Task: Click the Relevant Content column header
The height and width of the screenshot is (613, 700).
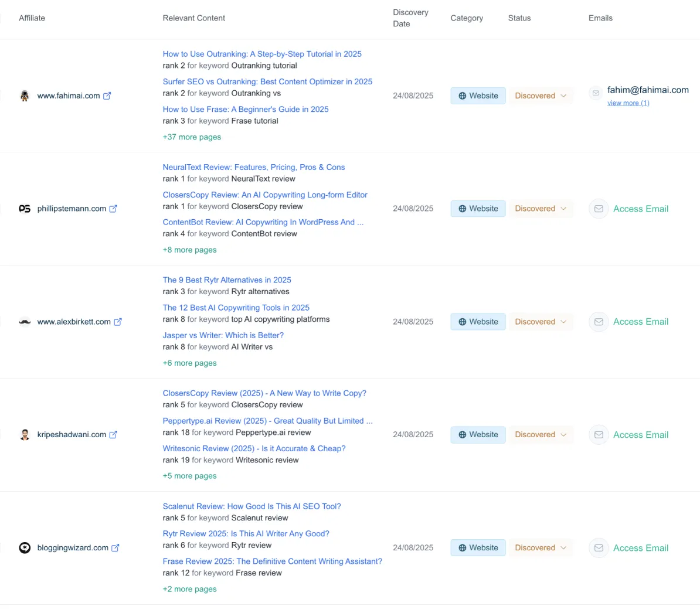Action: pyautogui.click(x=193, y=18)
